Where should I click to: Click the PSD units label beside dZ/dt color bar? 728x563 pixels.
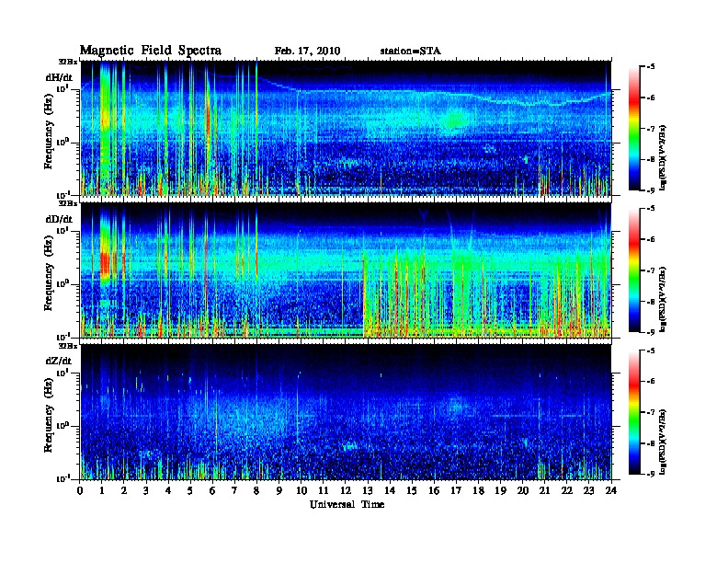[663, 442]
